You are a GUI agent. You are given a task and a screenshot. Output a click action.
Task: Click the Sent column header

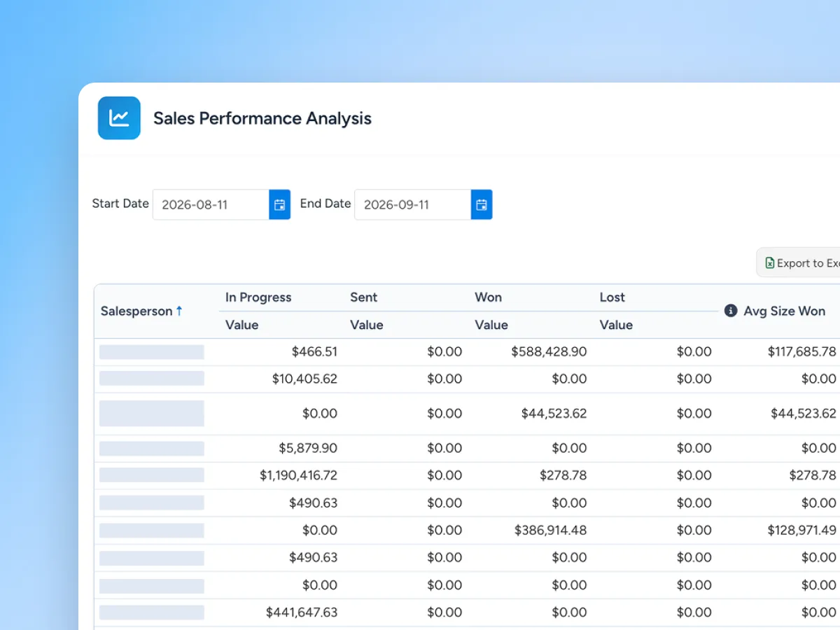(x=364, y=297)
